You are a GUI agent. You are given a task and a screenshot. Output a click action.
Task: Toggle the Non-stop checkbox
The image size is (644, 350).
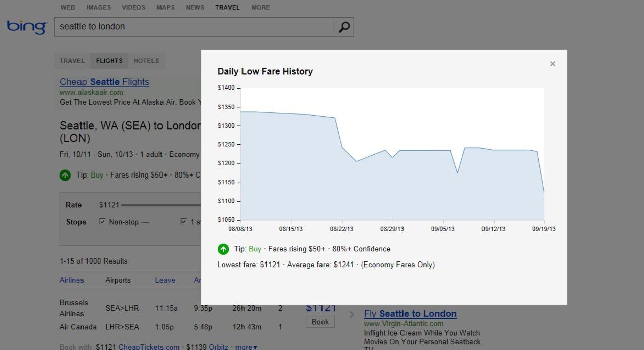(102, 221)
